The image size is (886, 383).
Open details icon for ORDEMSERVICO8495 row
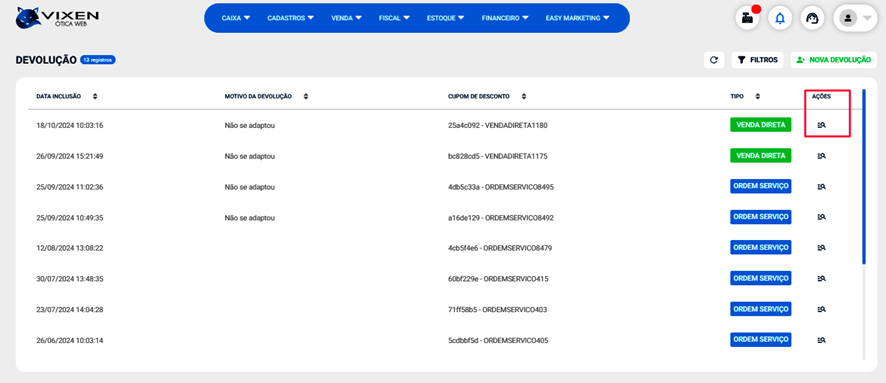click(x=822, y=186)
